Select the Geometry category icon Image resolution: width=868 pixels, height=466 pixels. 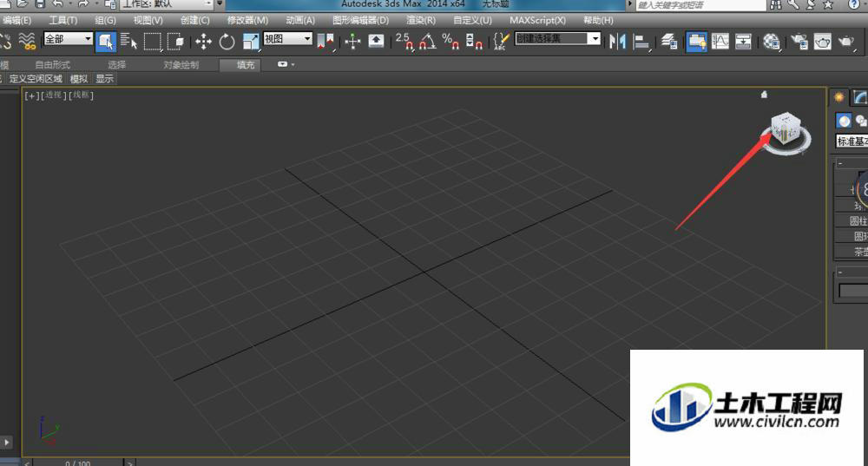tap(844, 121)
